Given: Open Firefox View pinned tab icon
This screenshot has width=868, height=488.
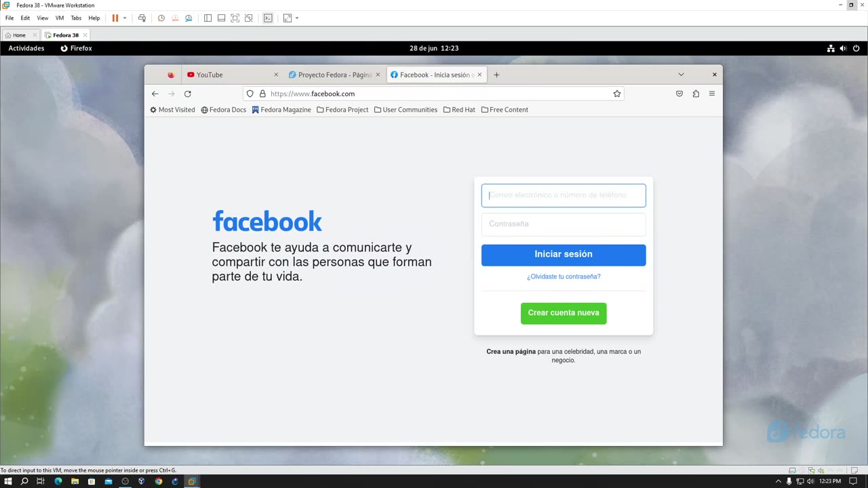Looking at the screenshot, I should click(171, 75).
